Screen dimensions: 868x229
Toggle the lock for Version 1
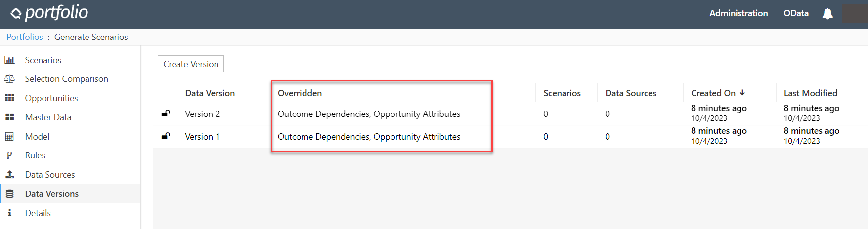pyautogui.click(x=166, y=136)
